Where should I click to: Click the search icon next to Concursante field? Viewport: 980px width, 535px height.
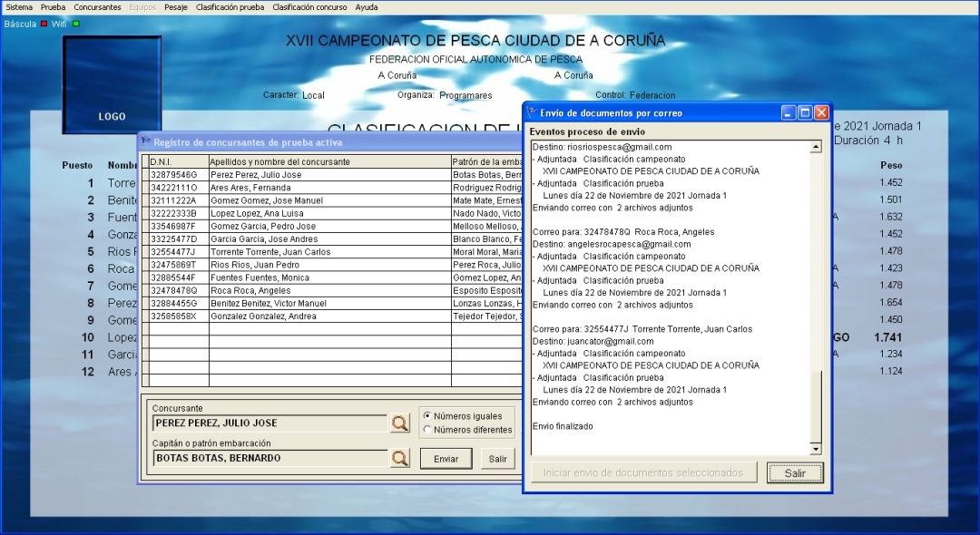tap(400, 423)
